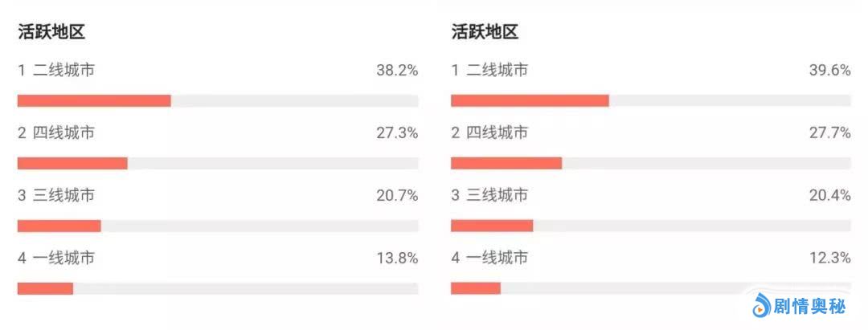Viewport: 868px width, 330px height.
Task: Select the 四线城市 label beside 27.7%
Action: pos(497,132)
